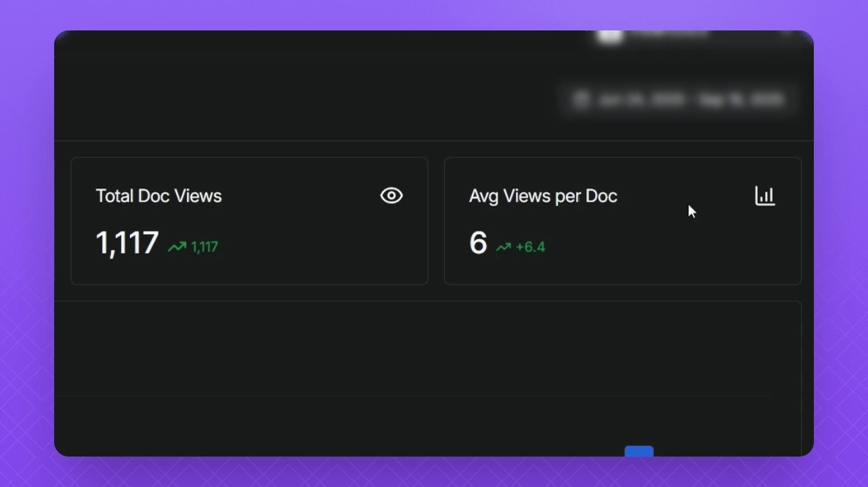Click the blue bar in the chart
The height and width of the screenshot is (487, 868).
pyautogui.click(x=639, y=450)
